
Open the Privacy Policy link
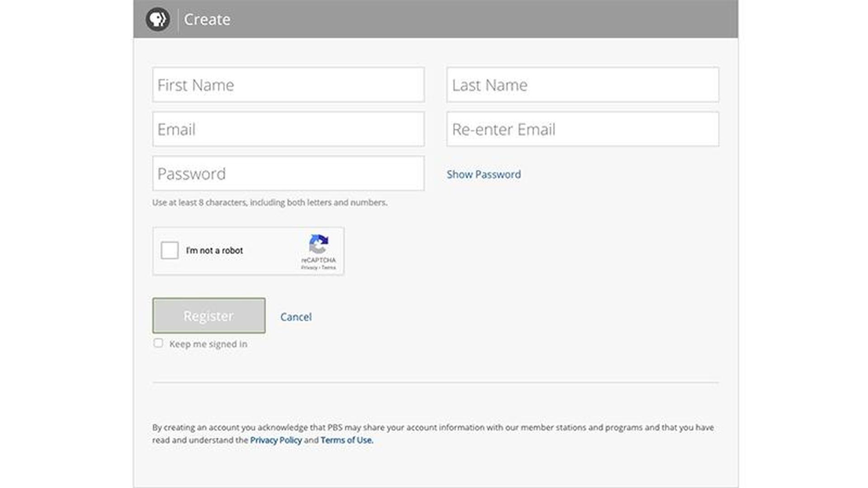(x=276, y=440)
